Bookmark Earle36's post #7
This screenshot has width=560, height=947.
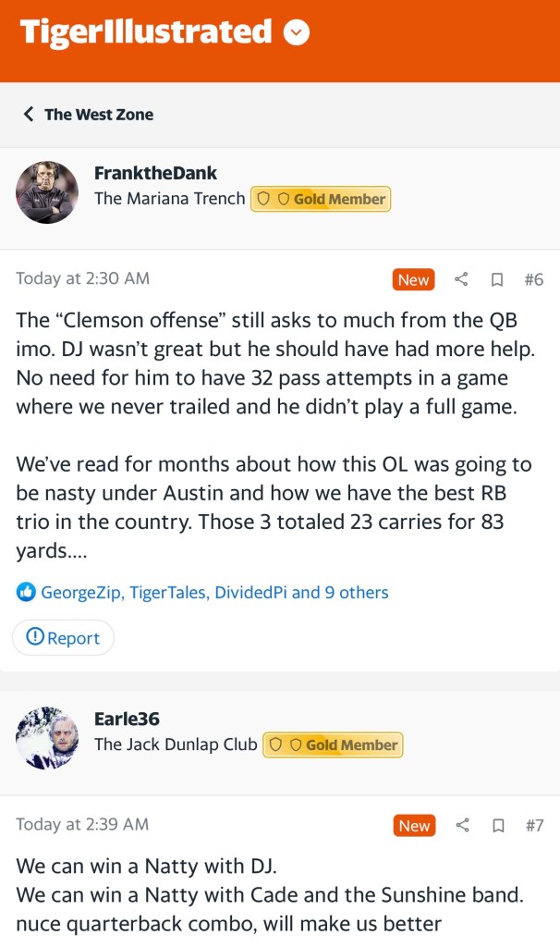[x=498, y=825]
